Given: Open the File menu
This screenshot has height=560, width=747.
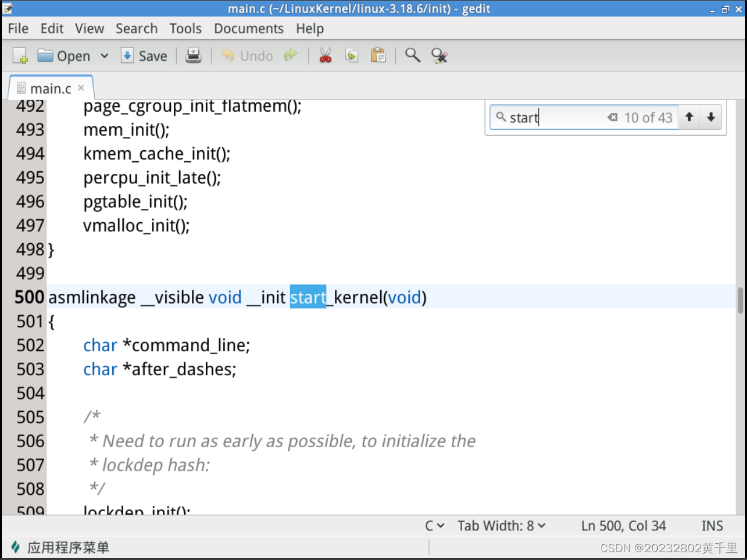Looking at the screenshot, I should (18, 28).
